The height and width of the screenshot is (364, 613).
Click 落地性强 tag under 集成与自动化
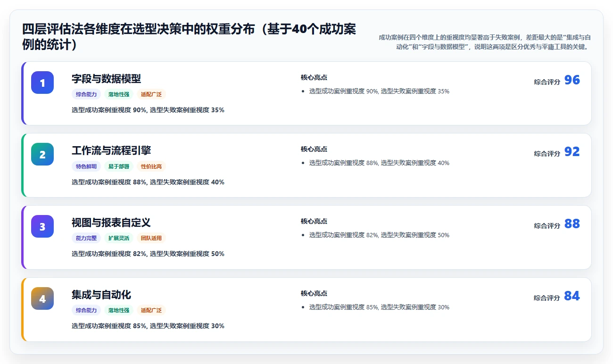point(119,310)
